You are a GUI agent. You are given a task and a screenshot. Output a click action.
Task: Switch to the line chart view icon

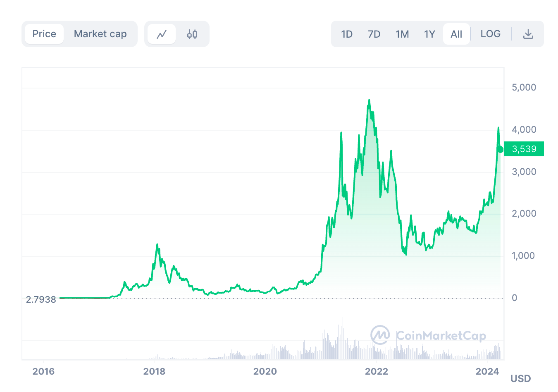[162, 34]
